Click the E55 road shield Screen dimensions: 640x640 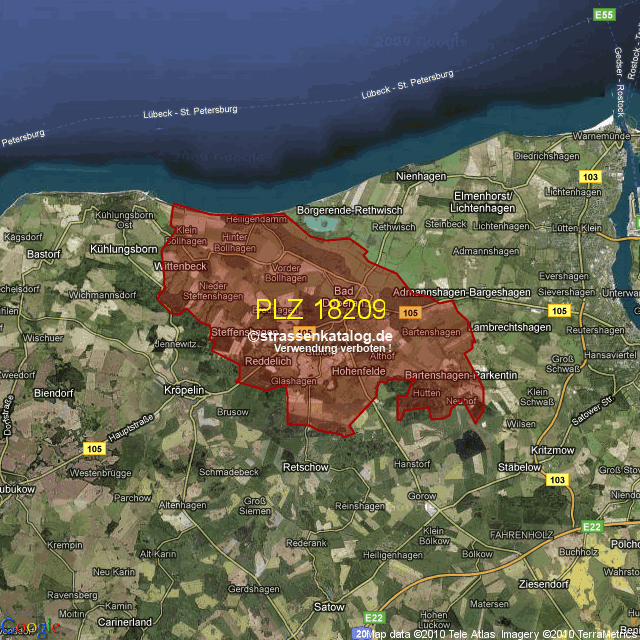point(603,15)
